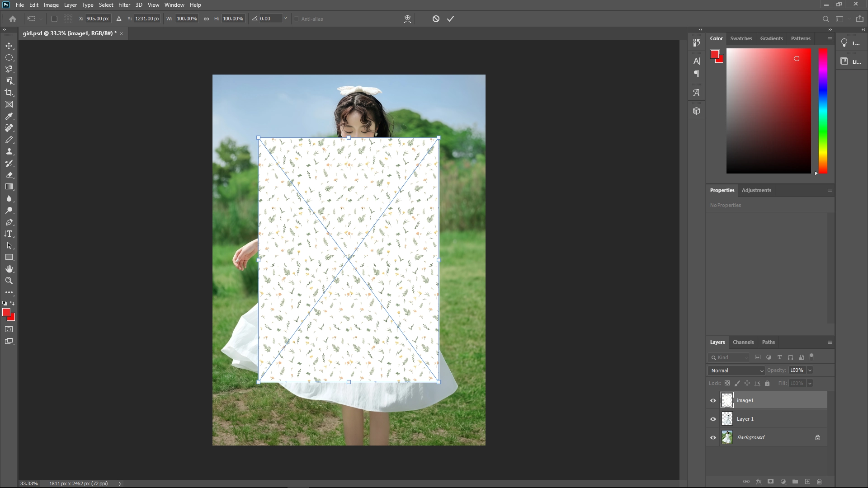Create a new layer

(807, 482)
